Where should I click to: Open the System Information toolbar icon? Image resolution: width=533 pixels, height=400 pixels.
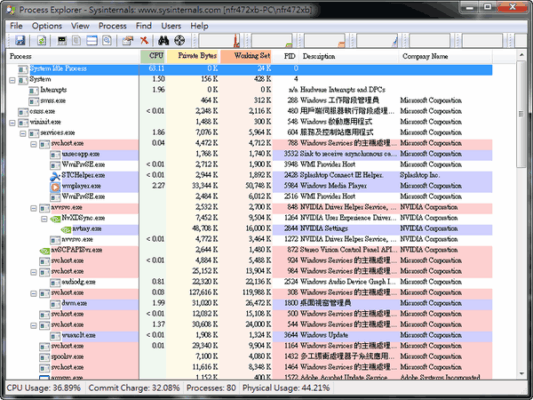[62, 41]
